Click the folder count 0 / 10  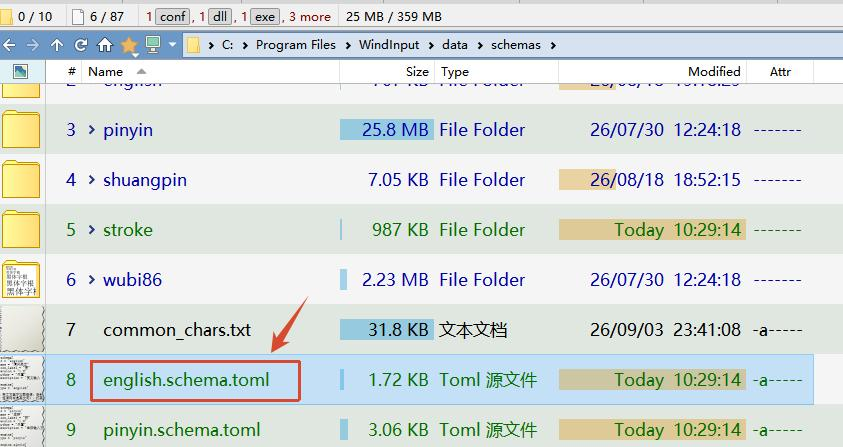click(35, 17)
